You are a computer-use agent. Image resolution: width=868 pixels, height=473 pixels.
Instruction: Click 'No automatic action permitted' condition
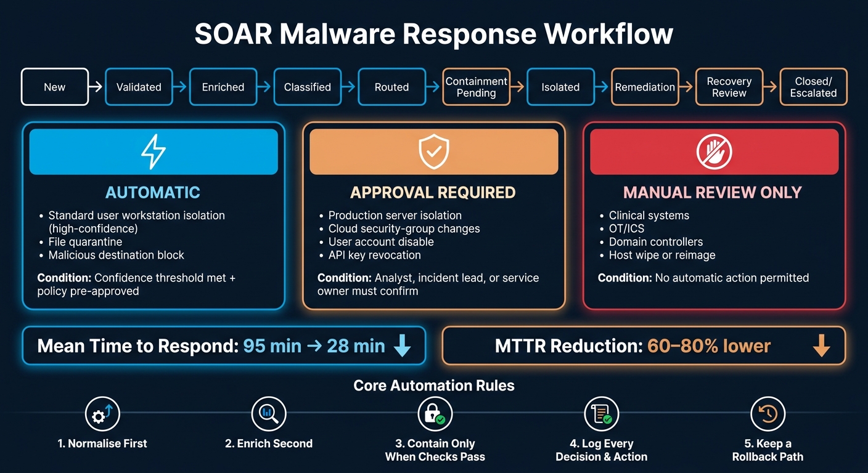click(x=703, y=278)
